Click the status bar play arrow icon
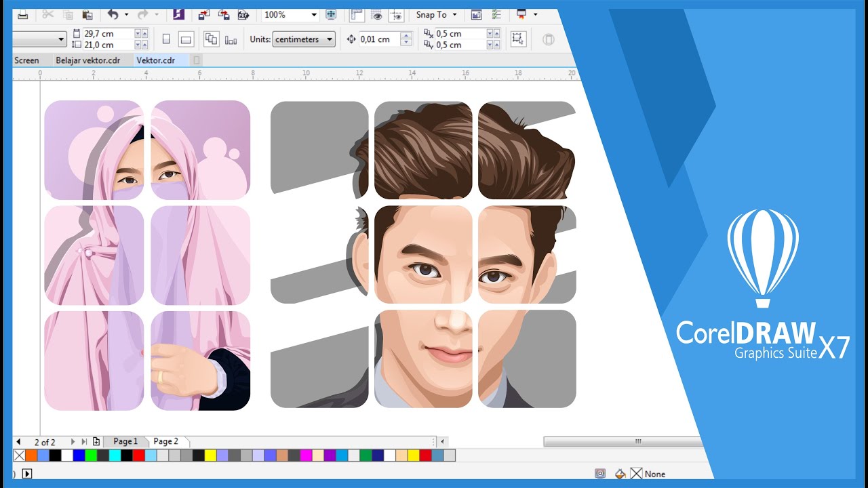 coord(28,474)
